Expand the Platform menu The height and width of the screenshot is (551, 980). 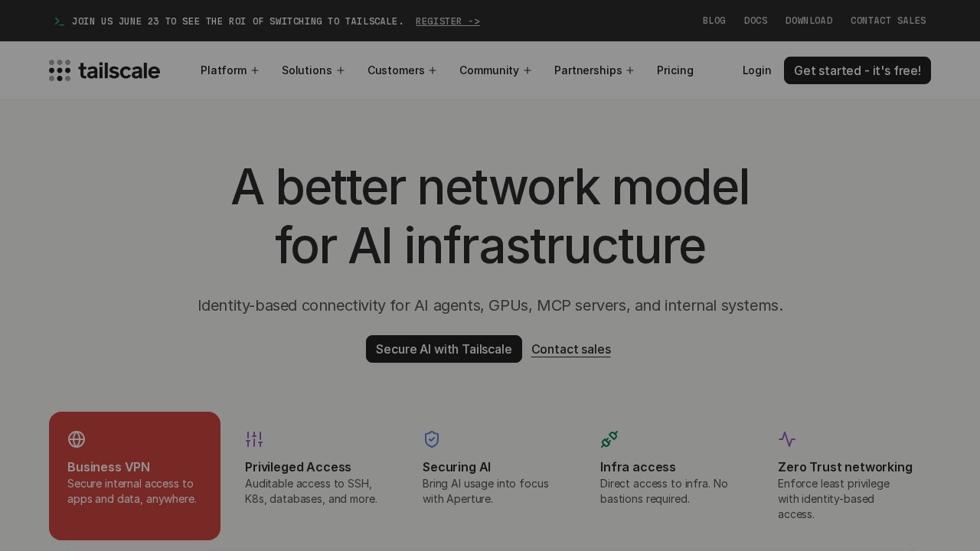tap(230, 70)
